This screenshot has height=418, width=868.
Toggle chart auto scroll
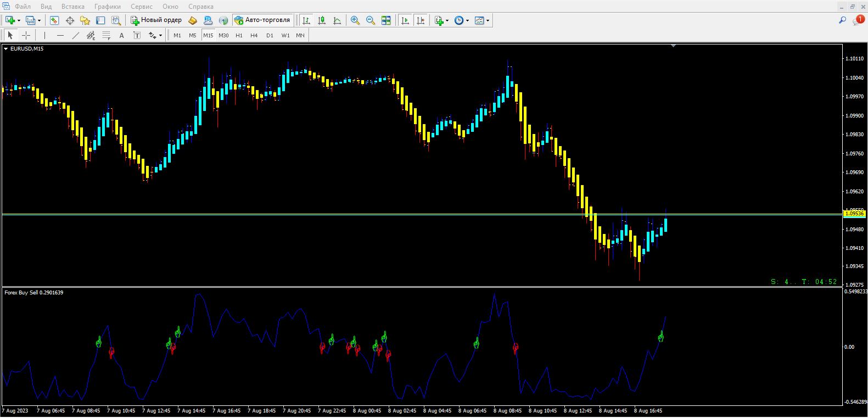click(x=405, y=20)
